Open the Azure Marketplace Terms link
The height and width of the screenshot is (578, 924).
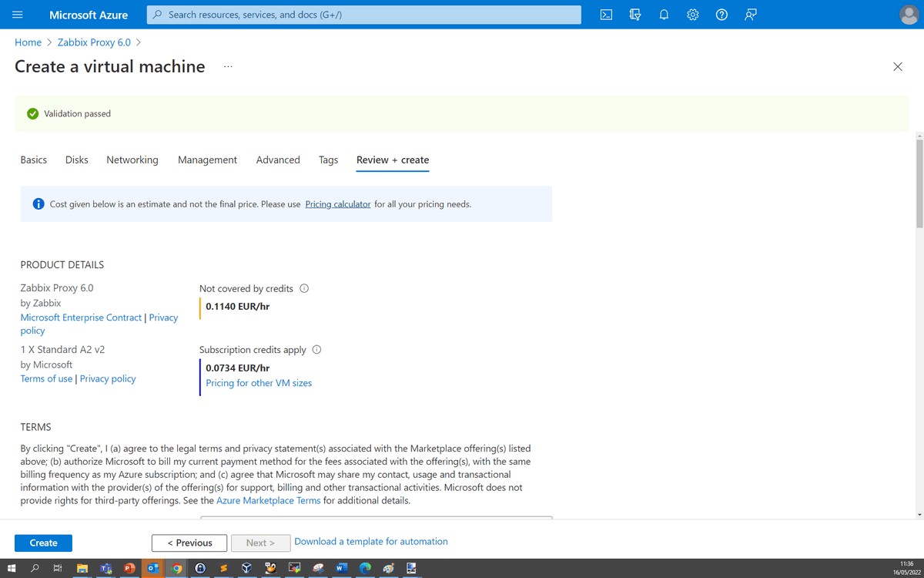coord(268,500)
